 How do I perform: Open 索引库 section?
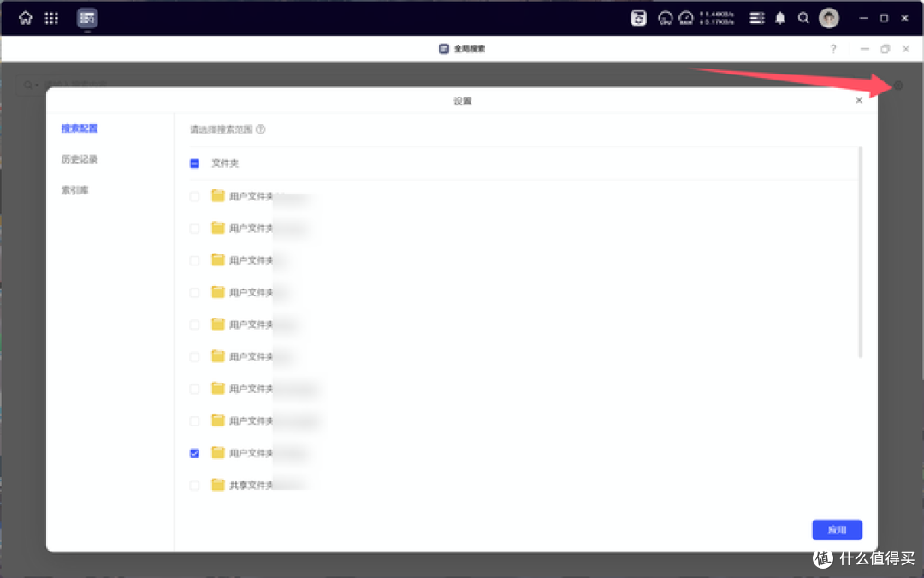point(74,189)
